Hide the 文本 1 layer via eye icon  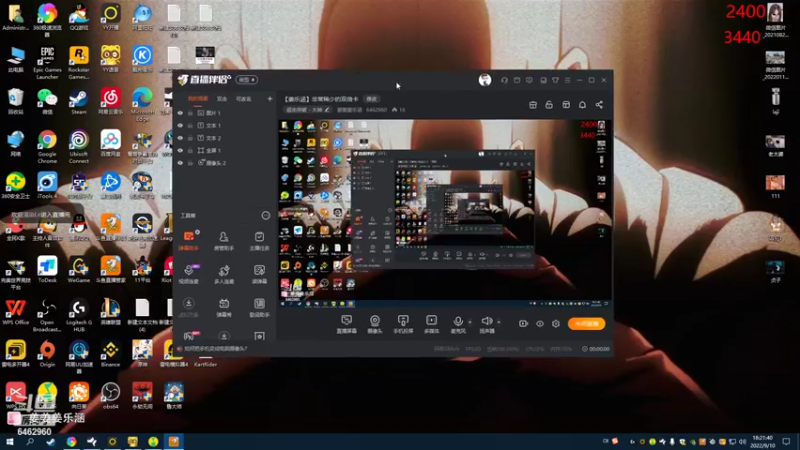pyautogui.click(x=180, y=126)
